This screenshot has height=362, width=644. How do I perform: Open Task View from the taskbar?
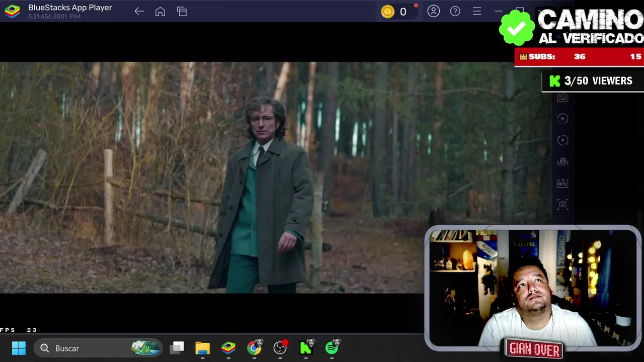(177, 348)
